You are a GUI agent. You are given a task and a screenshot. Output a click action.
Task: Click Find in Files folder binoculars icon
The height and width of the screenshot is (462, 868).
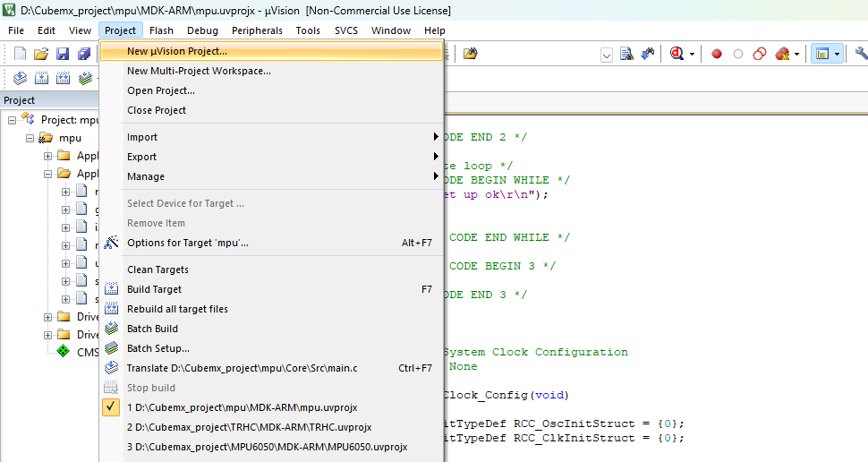click(x=470, y=54)
